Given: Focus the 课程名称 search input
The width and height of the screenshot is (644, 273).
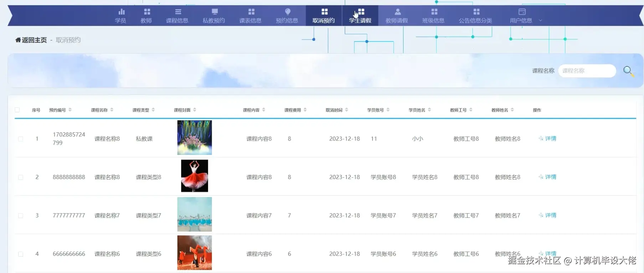Looking at the screenshot, I should 587,71.
